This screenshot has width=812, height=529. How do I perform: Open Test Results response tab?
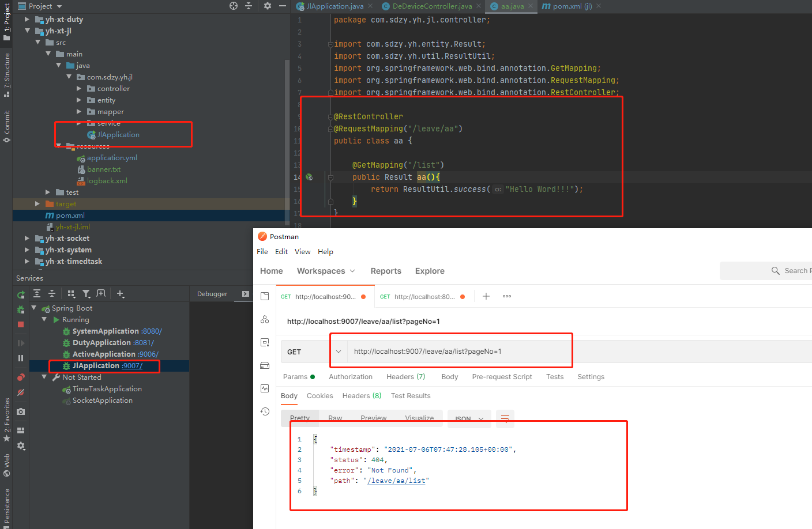tap(411, 396)
